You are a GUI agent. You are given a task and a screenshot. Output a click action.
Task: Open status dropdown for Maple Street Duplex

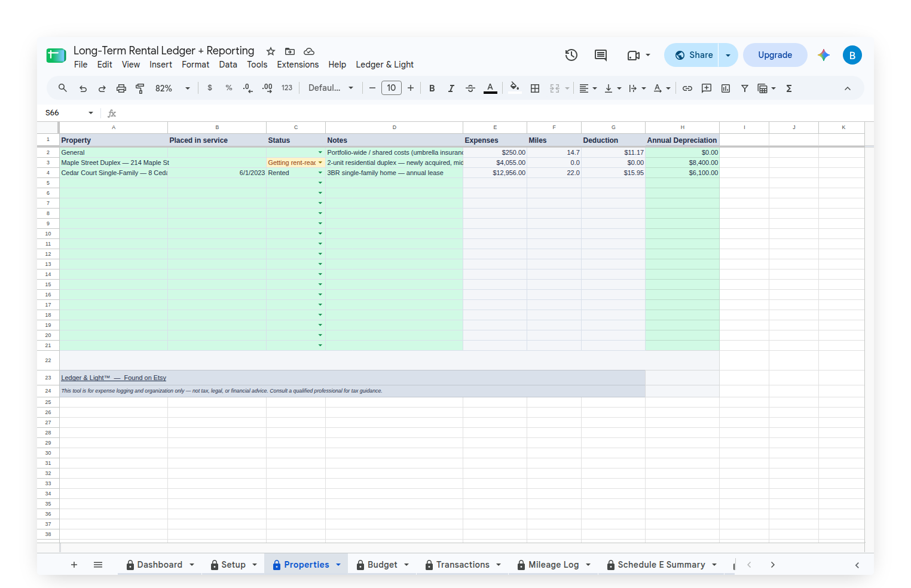pos(320,163)
